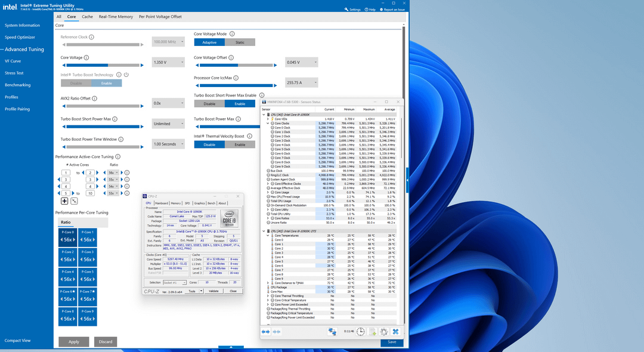Viewport: 644px width, 352px height.
Task: Open AVX2 Ratio Offset 0.0x dropdown
Action: tap(168, 103)
